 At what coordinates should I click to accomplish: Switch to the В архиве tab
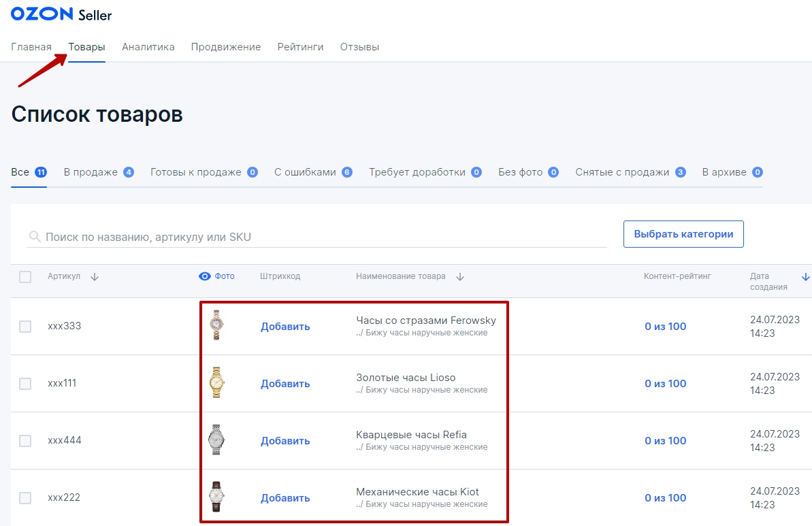[x=732, y=172]
